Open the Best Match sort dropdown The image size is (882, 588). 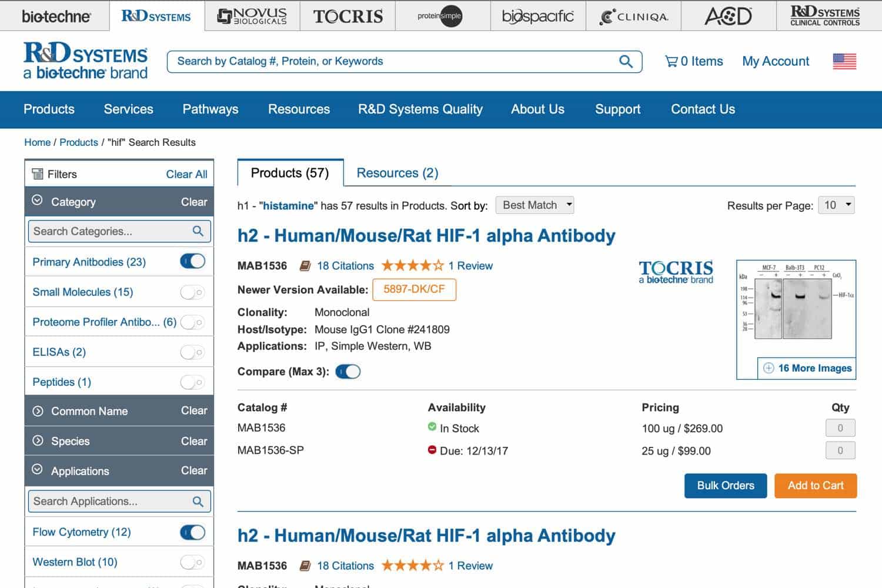[534, 205]
